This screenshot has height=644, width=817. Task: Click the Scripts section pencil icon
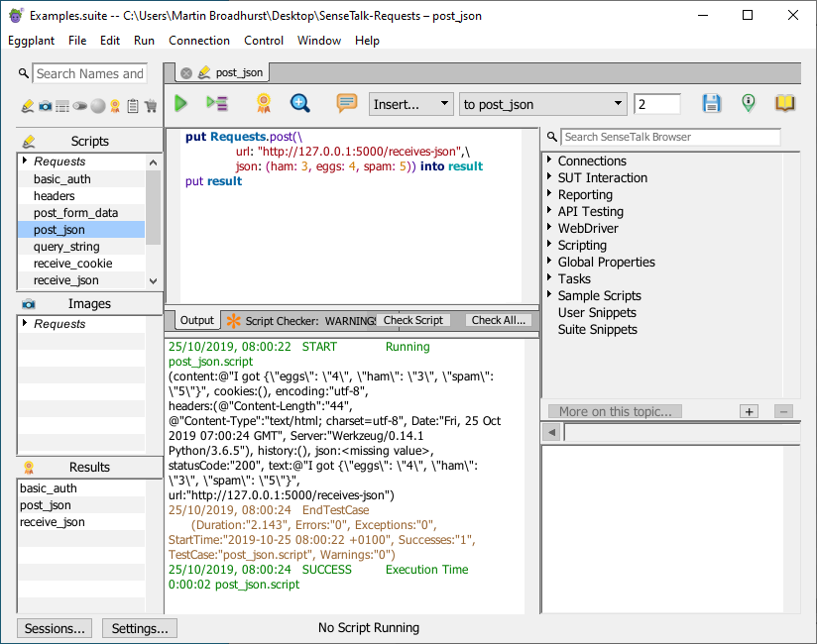pyautogui.click(x=29, y=141)
